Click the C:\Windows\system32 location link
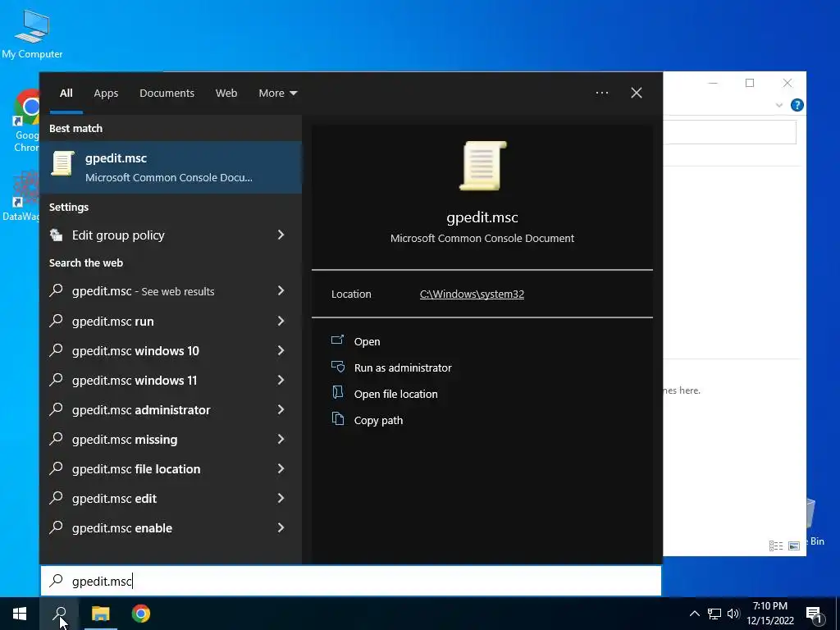Image resolution: width=840 pixels, height=630 pixels. tap(472, 294)
